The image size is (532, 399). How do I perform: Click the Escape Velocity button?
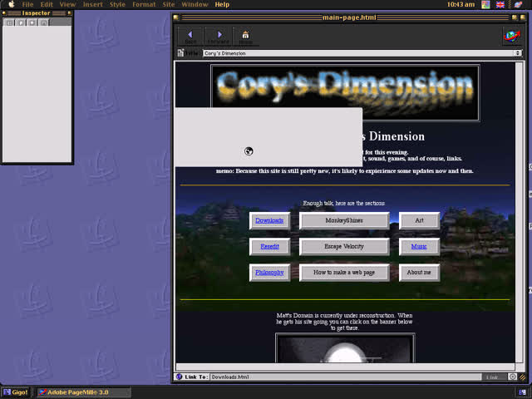pos(344,247)
